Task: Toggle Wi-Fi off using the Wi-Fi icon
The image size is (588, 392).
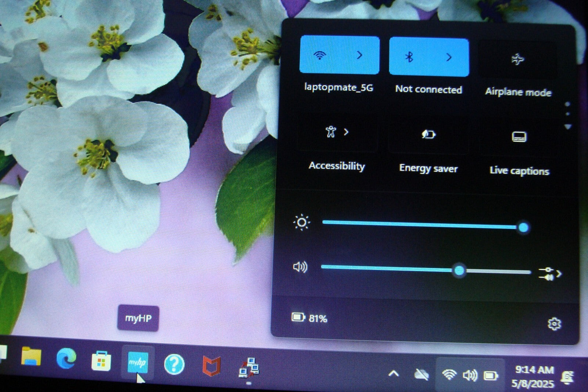Action: (320, 56)
